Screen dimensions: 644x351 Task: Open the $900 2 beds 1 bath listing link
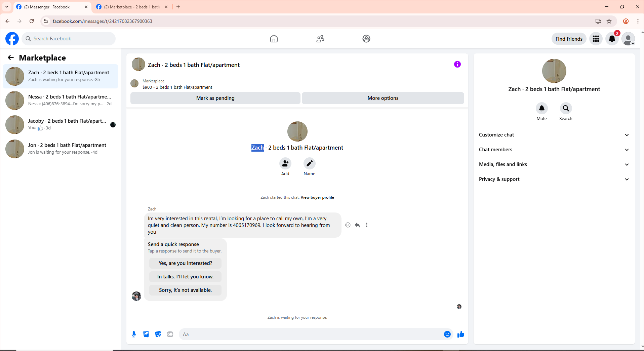pyautogui.click(x=177, y=87)
